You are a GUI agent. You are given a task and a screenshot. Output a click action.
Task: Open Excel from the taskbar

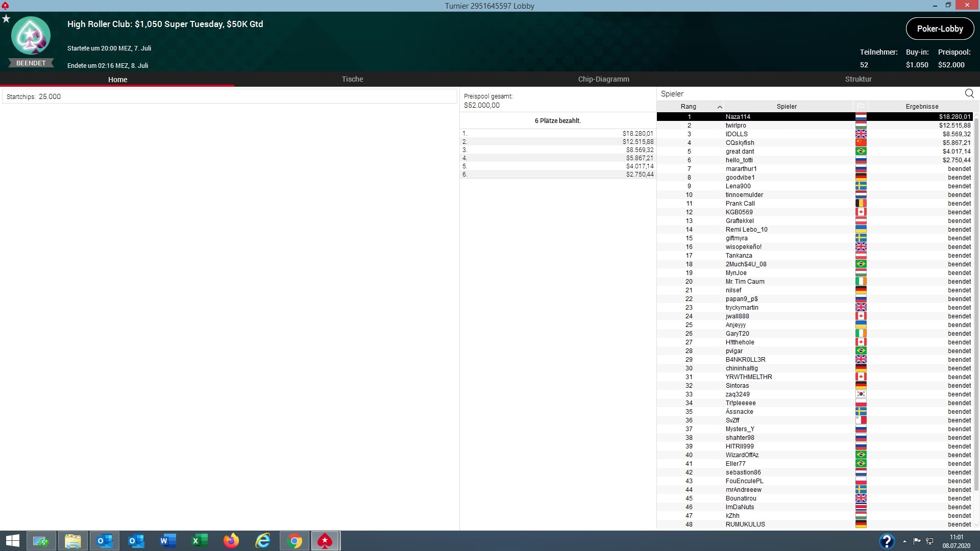(x=200, y=541)
